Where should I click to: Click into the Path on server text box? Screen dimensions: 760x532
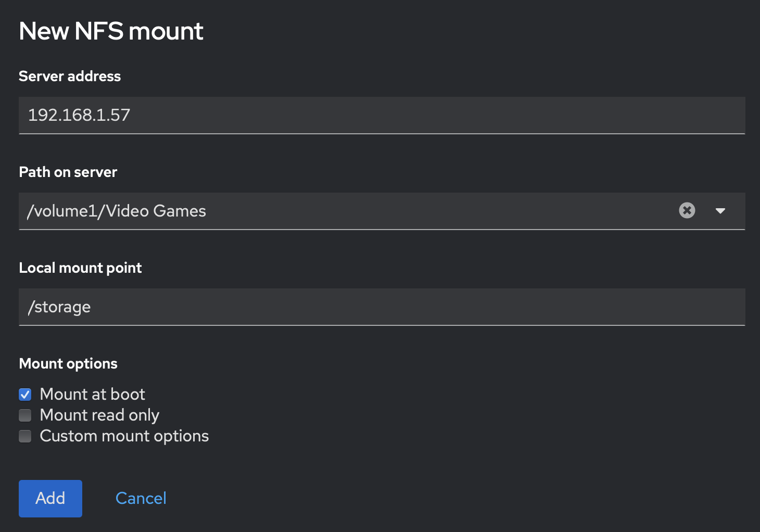click(364, 211)
